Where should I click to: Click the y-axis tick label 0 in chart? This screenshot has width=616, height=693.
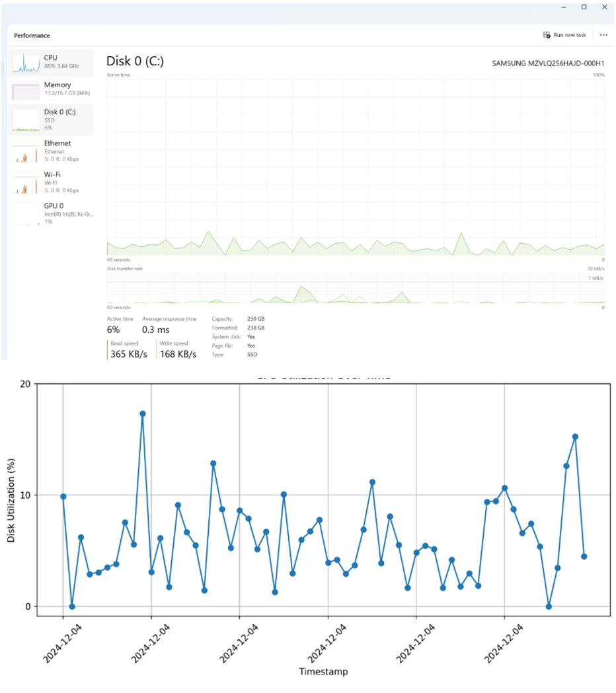[x=28, y=606]
